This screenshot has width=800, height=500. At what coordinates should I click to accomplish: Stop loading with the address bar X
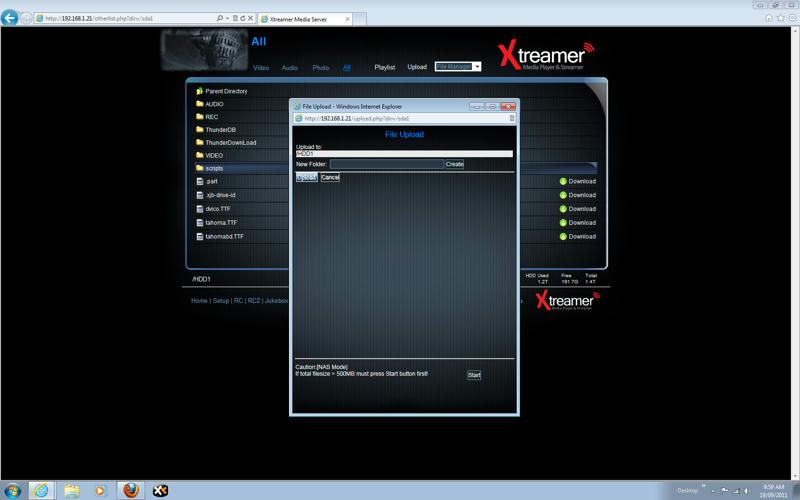tap(251, 18)
